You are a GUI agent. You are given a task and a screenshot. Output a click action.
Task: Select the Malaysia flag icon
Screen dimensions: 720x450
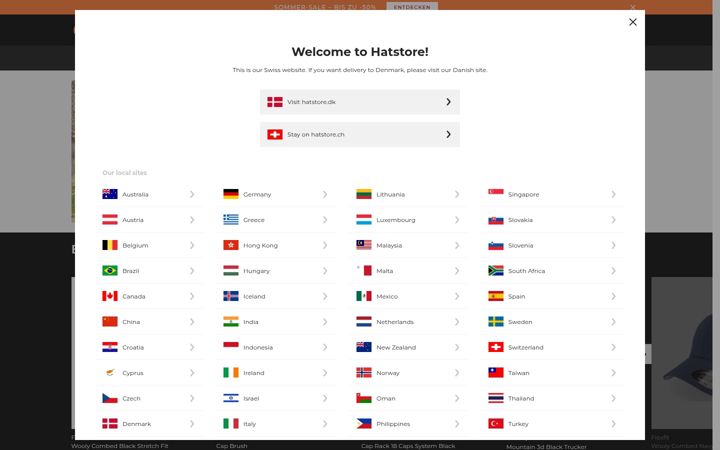(x=364, y=245)
